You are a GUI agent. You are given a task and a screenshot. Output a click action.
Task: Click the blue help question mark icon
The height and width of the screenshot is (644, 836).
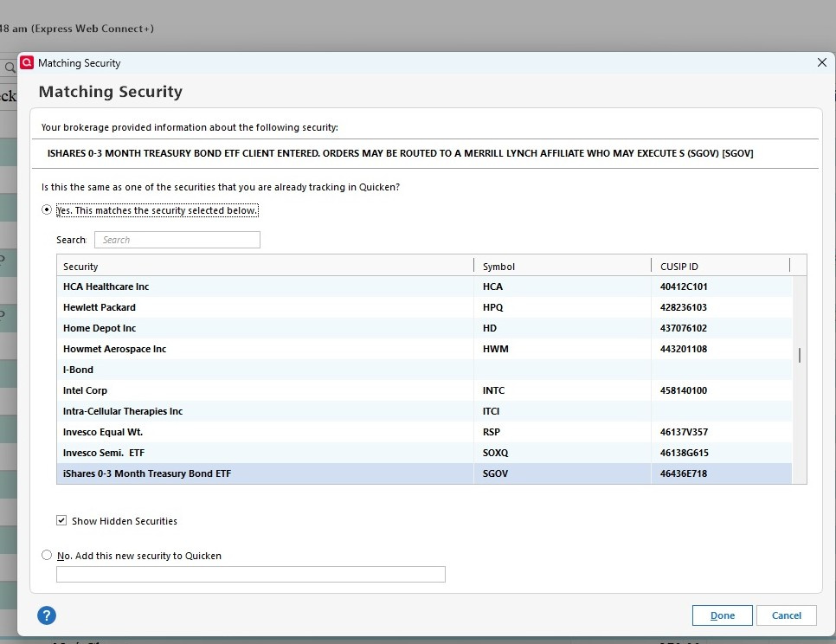[x=47, y=615]
